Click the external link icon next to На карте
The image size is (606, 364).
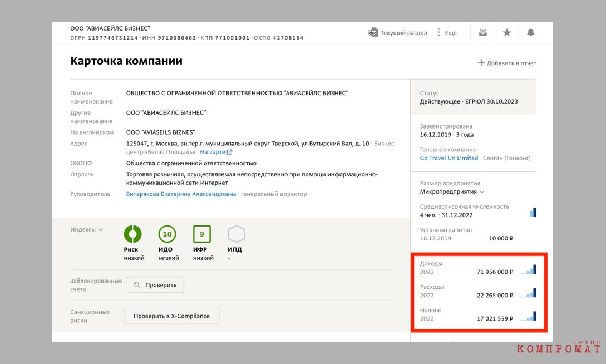[230, 153]
